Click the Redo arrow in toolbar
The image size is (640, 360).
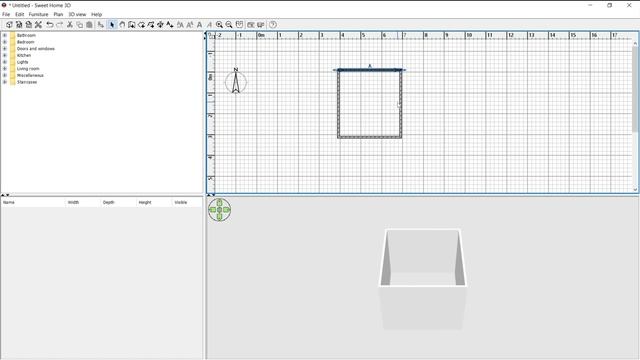60,25
